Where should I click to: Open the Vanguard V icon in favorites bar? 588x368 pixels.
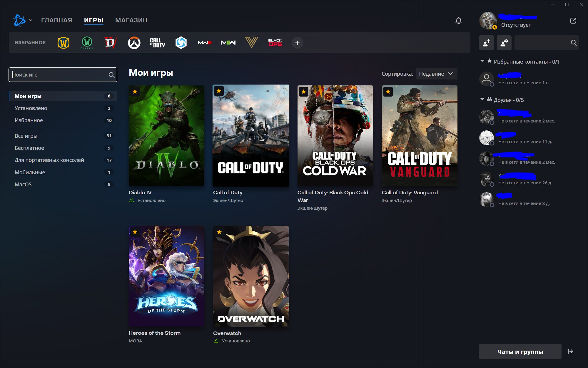[252, 43]
